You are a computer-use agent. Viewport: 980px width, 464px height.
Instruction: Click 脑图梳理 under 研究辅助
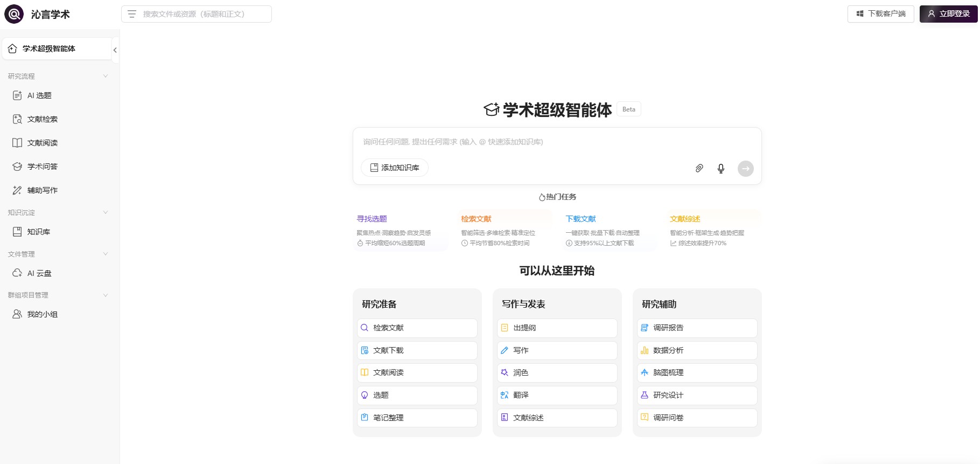click(x=697, y=373)
